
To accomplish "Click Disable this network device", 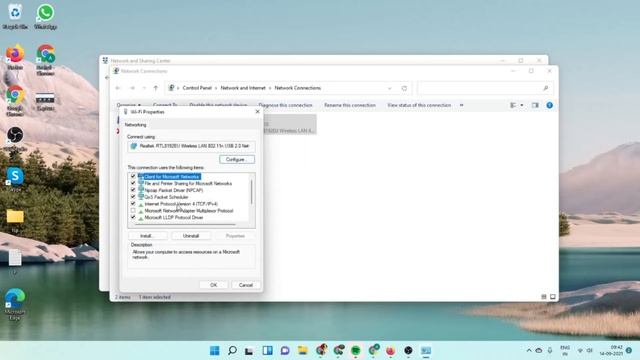I will click(x=218, y=105).
